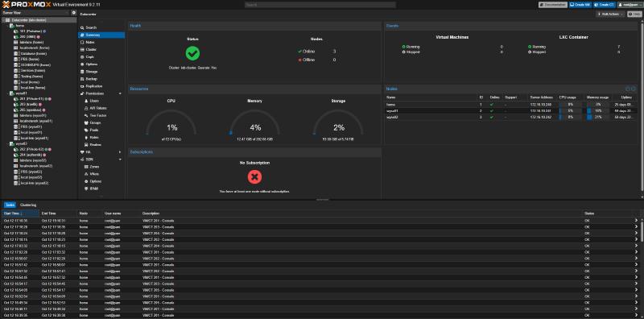Open the root@pam user menu

[x=630, y=5]
